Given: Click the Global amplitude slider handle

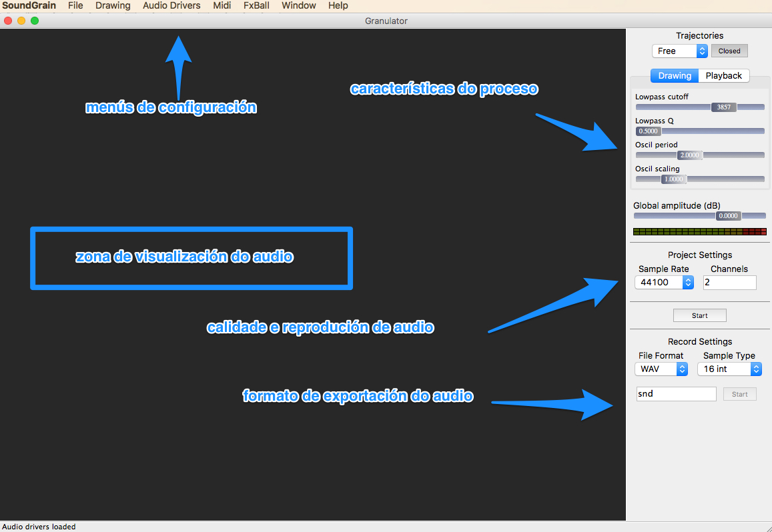Looking at the screenshot, I should pos(728,216).
